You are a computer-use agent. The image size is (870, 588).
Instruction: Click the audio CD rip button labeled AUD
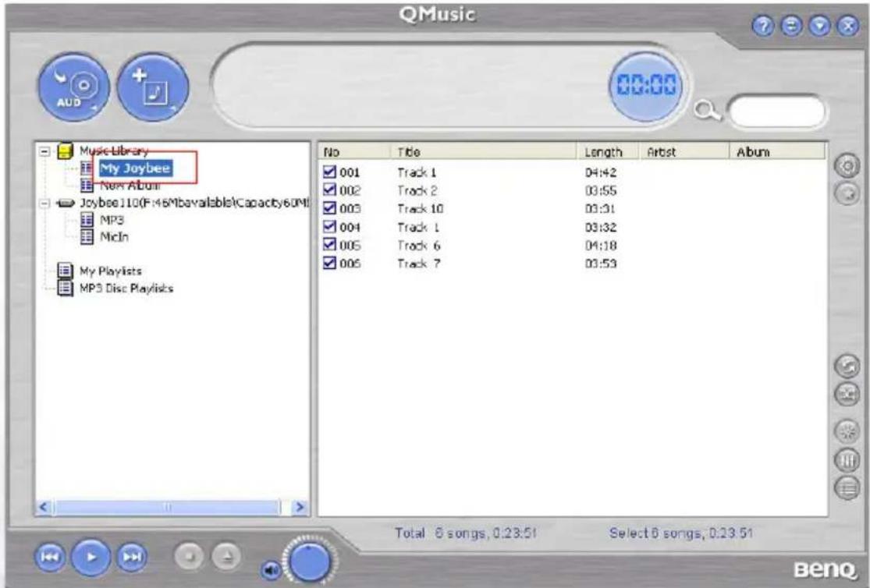tap(74, 87)
